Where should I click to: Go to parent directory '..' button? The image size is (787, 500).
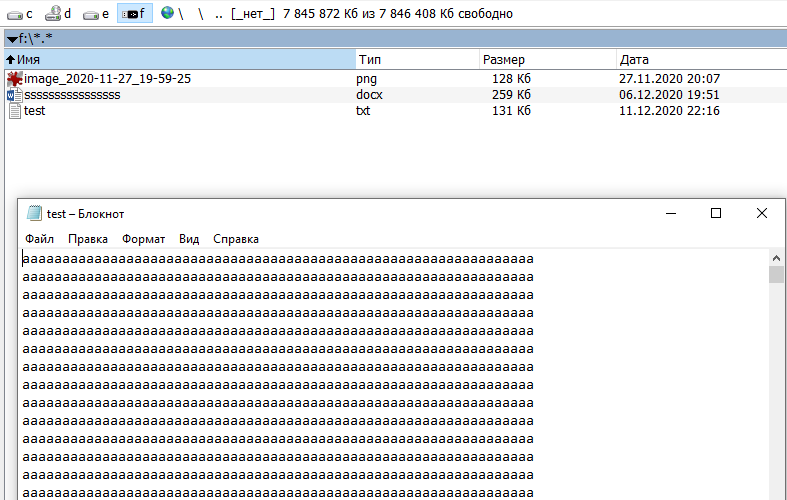[x=218, y=14]
